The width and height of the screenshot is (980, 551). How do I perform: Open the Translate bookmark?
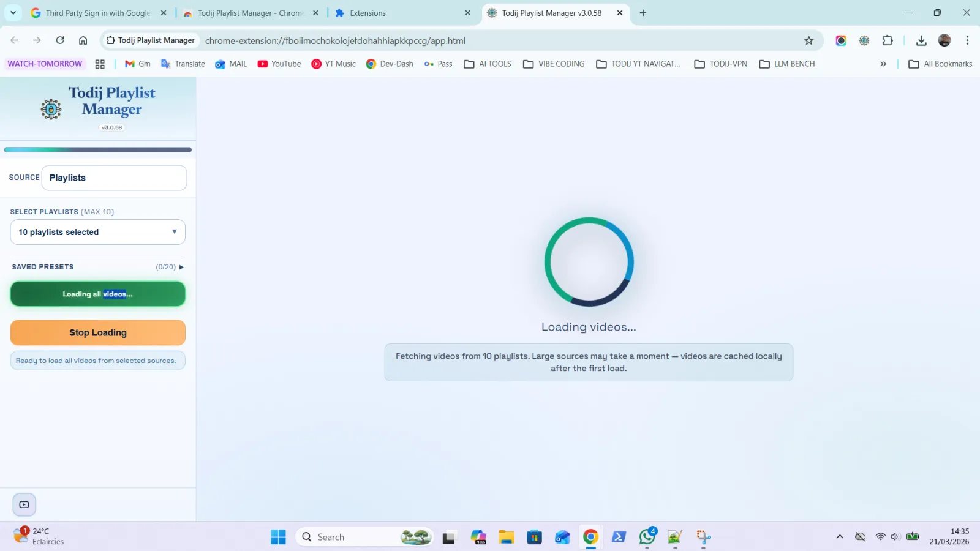[x=183, y=64]
